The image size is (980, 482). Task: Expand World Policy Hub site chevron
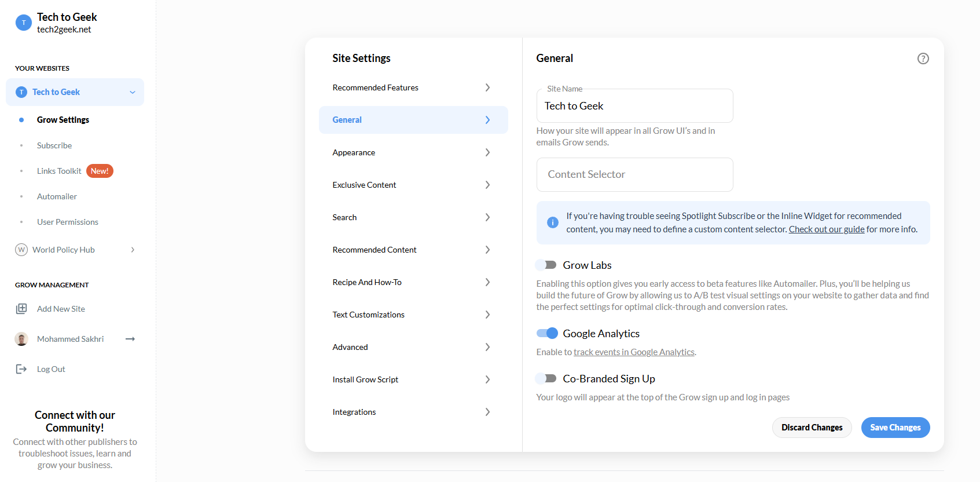[x=133, y=250]
